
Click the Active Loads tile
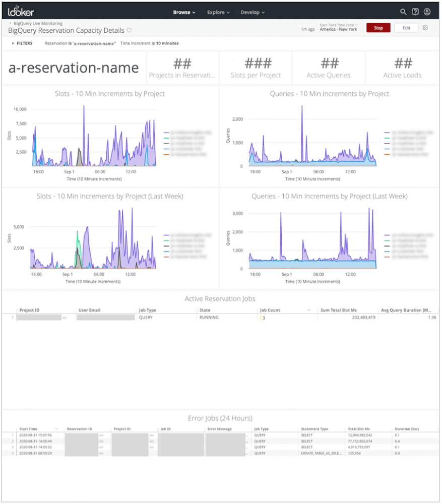[x=402, y=68]
